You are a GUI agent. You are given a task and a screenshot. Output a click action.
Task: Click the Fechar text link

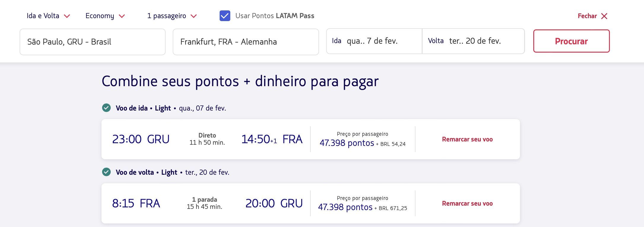click(587, 16)
